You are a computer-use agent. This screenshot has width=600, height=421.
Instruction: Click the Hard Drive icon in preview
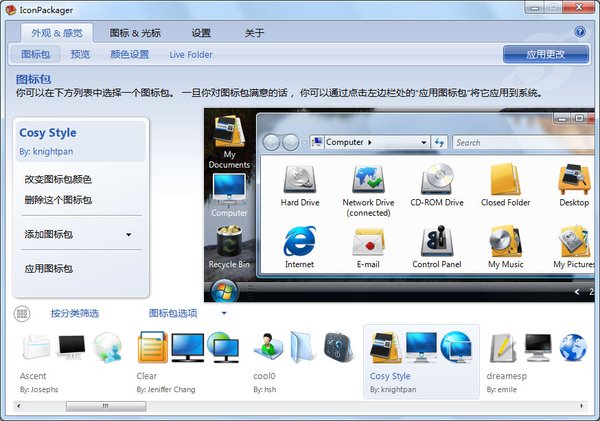tap(300, 179)
